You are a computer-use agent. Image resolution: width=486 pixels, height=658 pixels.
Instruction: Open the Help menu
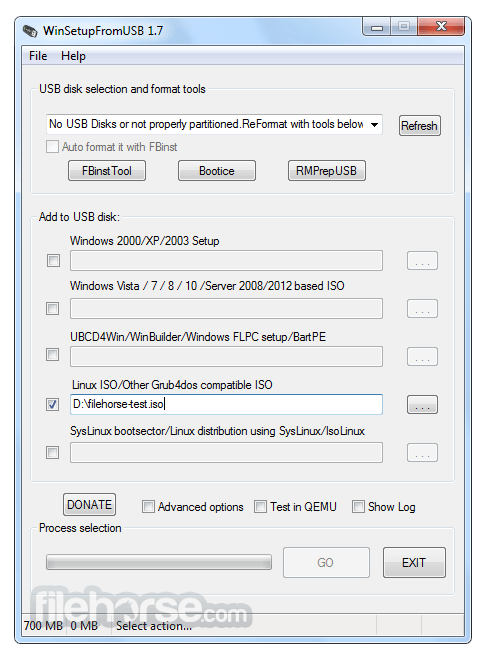pyautogui.click(x=73, y=56)
